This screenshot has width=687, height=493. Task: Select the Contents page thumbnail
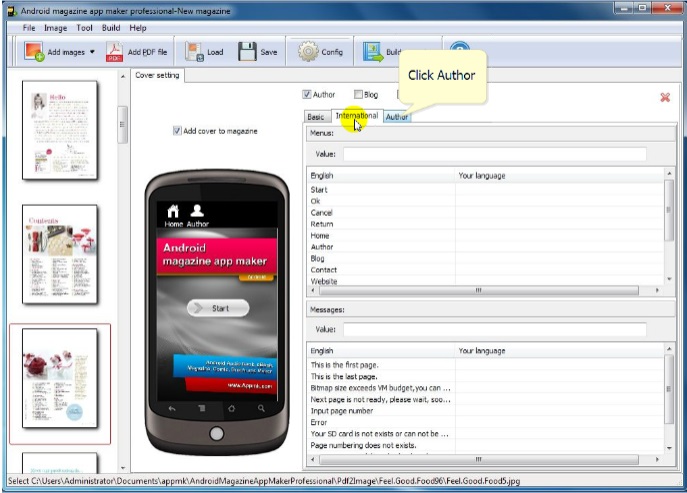60,254
